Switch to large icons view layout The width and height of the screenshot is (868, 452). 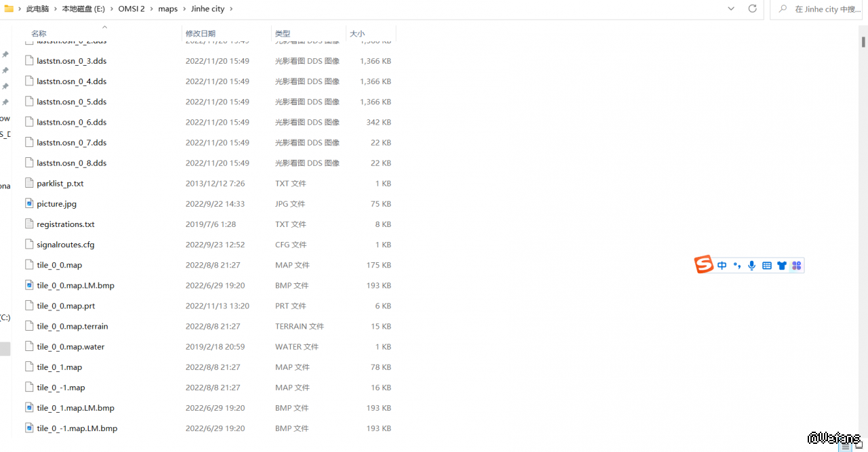pyautogui.click(x=858, y=447)
